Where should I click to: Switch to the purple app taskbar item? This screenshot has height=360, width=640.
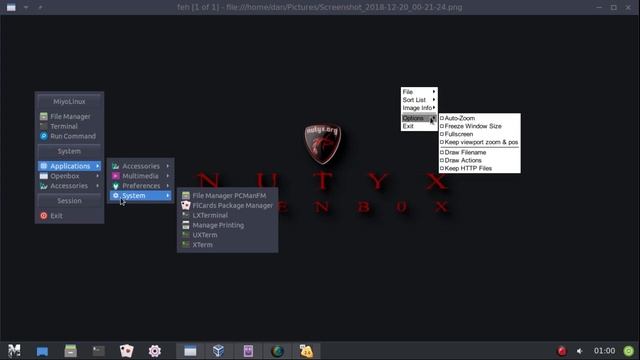click(x=248, y=351)
